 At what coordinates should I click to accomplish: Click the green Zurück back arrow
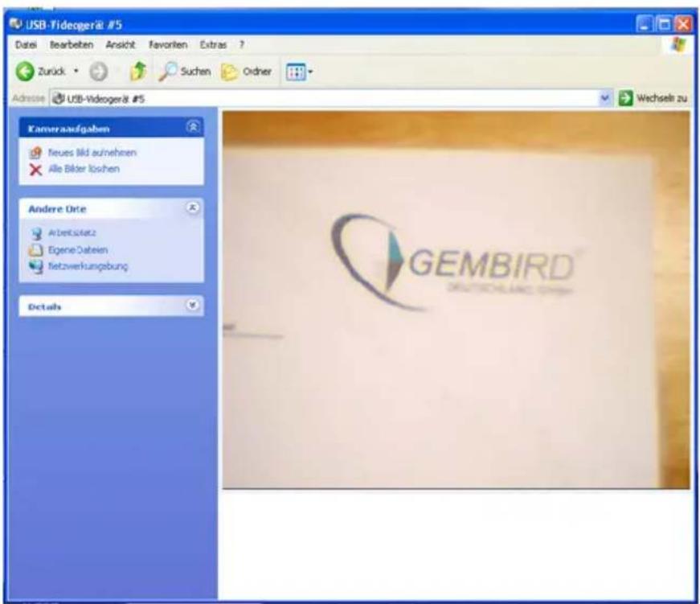point(25,72)
